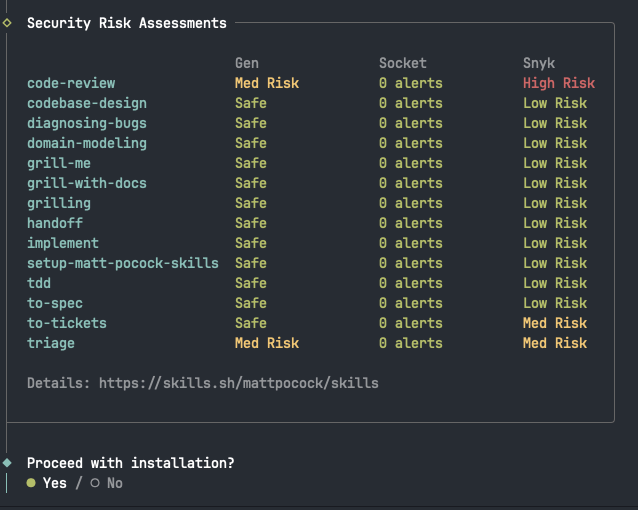Click the Med Risk Gen value for code-review
This screenshot has width=638, height=510.
[x=267, y=83]
